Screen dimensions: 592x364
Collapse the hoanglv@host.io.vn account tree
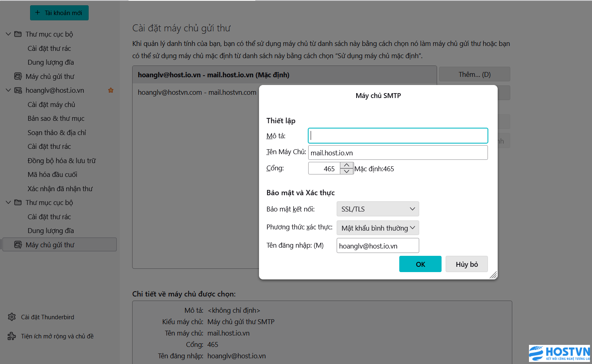tap(8, 90)
